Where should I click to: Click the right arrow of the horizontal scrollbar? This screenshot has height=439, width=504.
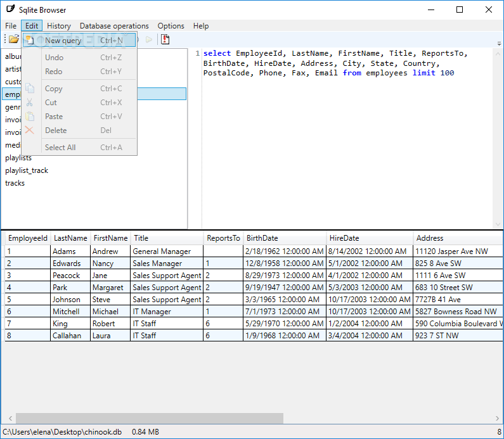[498, 418]
